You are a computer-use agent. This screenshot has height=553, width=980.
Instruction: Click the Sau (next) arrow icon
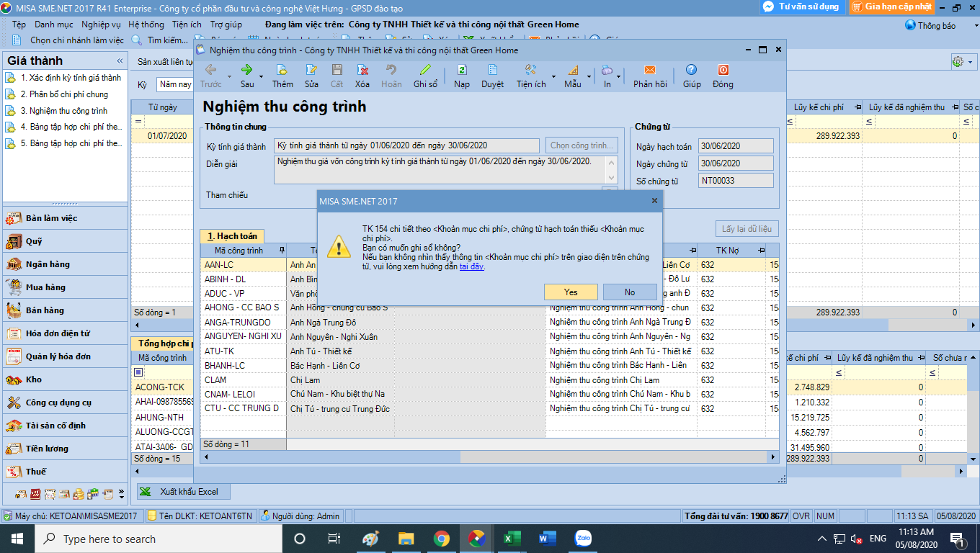tap(247, 70)
